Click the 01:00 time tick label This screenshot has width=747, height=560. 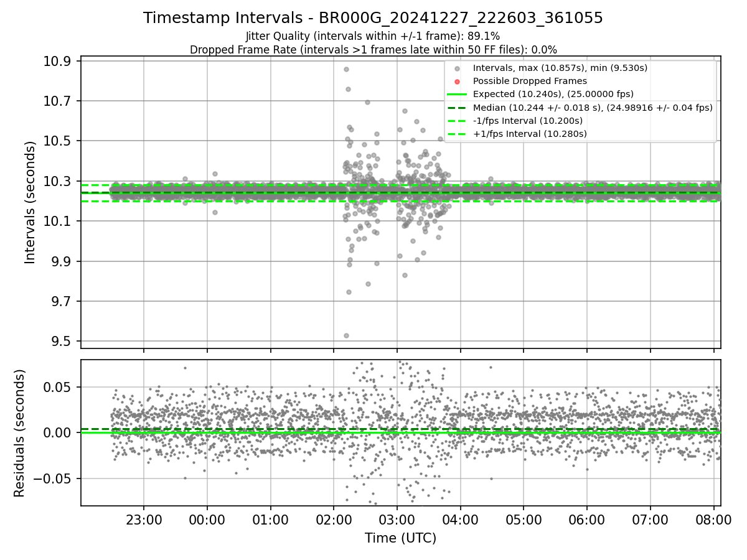point(270,519)
